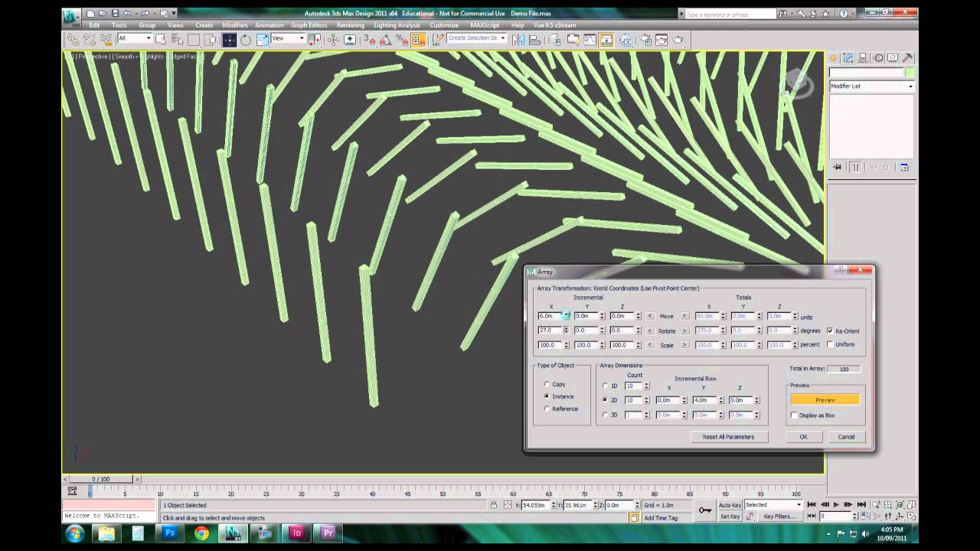Click Incremental Row Y field 4.0m
This screenshot has height=551, width=980.
pos(704,400)
